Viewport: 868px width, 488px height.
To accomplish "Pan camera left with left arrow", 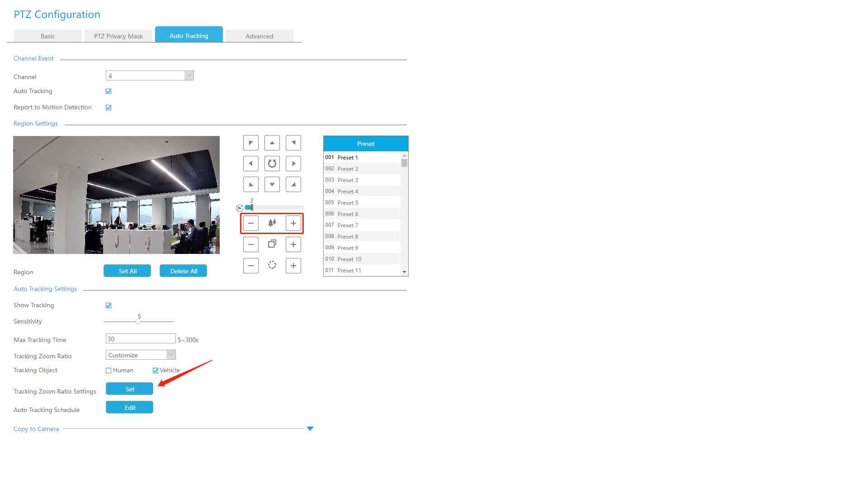I will point(251,164).
